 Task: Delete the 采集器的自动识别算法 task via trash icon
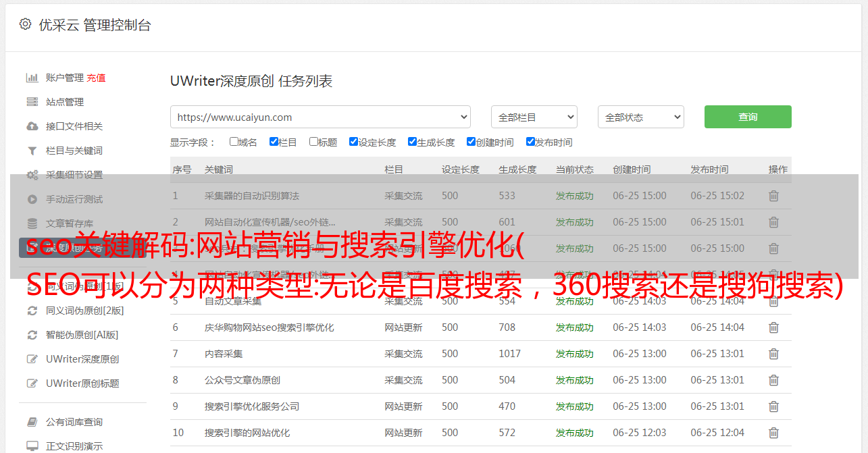(x=773, y=196)
